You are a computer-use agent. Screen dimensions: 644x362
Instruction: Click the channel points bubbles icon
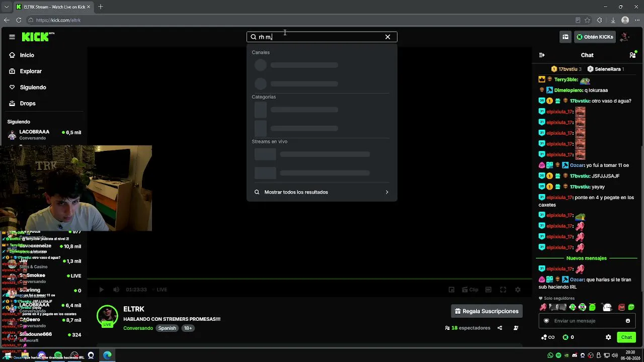[x=547, y=337]
